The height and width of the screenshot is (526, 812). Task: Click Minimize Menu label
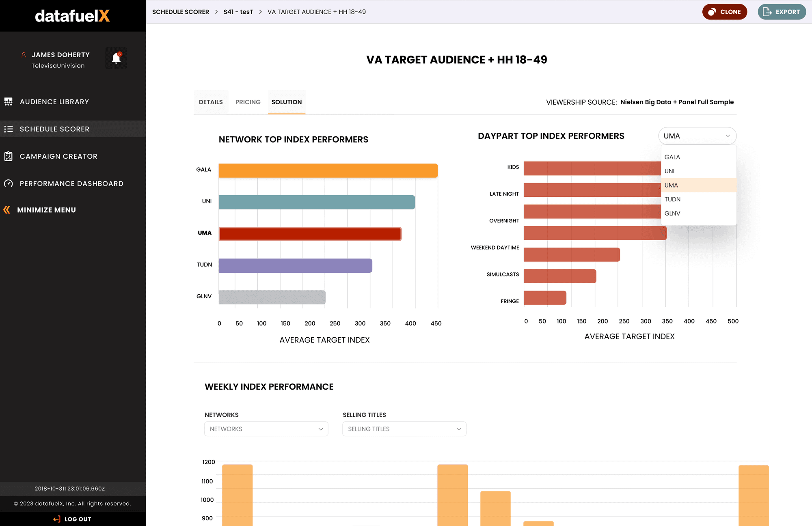tap(47, 210)
